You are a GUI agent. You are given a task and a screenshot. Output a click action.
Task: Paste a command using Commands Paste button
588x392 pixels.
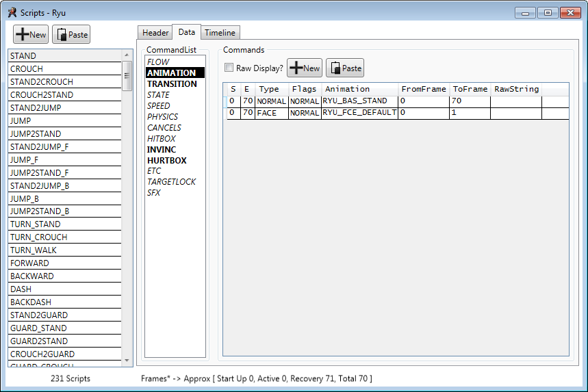(345, 68)
